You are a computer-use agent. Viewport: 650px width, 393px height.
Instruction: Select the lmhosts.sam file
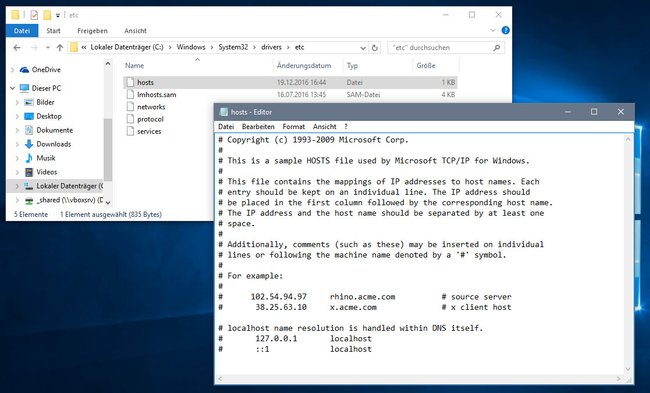point(157,95)
